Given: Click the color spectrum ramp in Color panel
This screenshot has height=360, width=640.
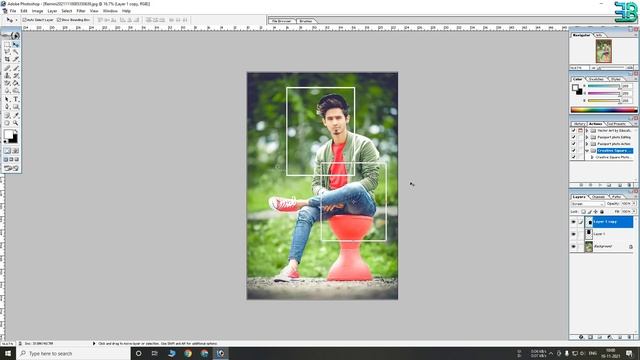Looking at the screenshot, I should [604, 110].
